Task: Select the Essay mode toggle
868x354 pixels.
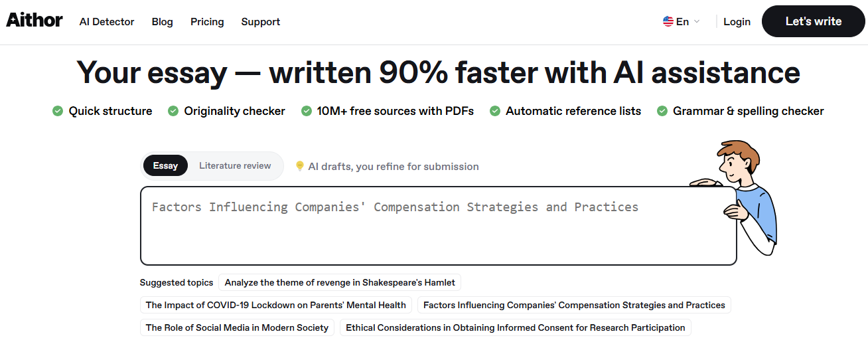Action: [165, 165]
